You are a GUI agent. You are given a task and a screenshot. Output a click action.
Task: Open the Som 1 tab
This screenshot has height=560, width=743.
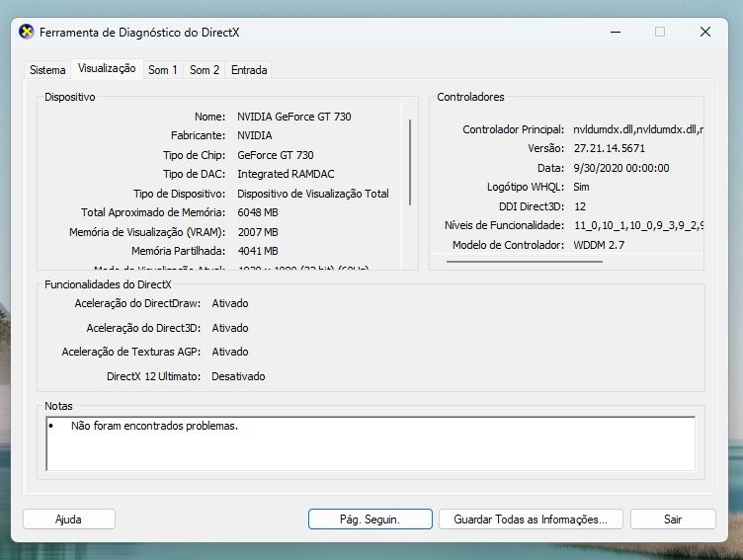162,70
